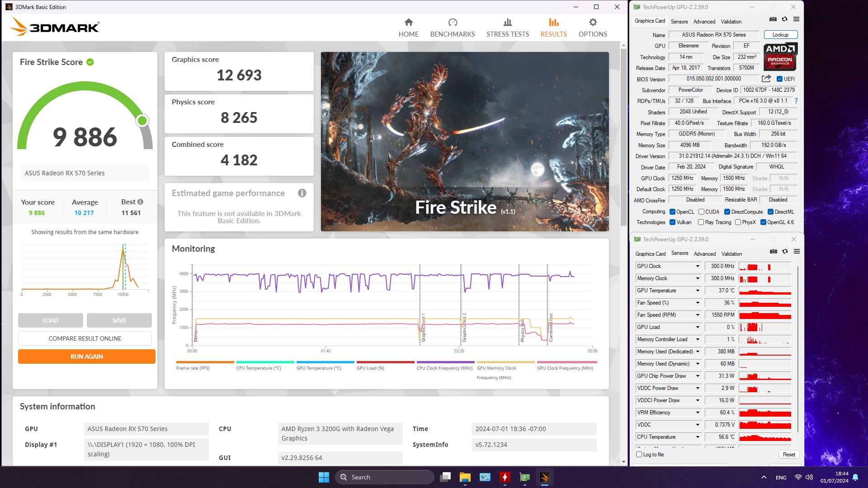Viewport: 868px width, 488px height.
Task: Go to Stress Tests in 3DMark
Action: tap(508, 28)
